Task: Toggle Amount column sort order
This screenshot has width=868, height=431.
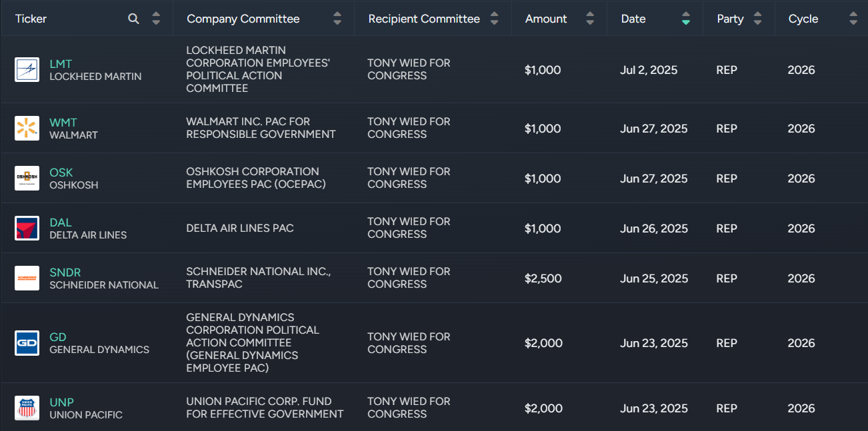Action: 590,19
